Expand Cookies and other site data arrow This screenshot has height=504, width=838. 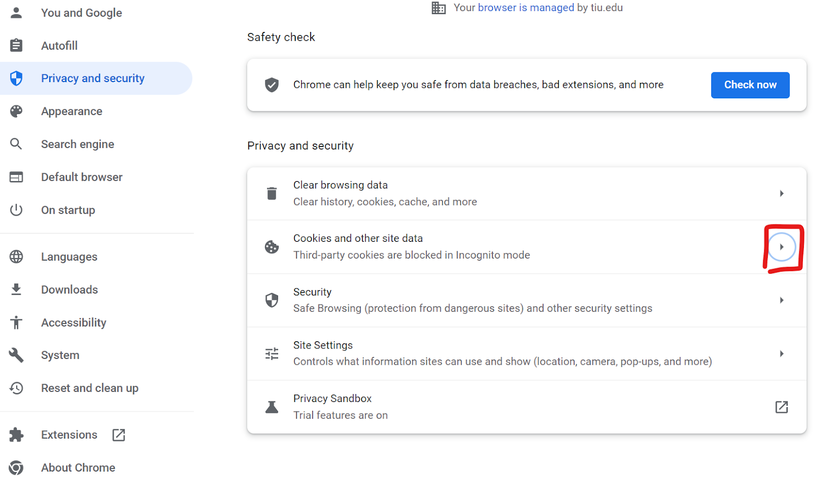[x=781, y=247]
